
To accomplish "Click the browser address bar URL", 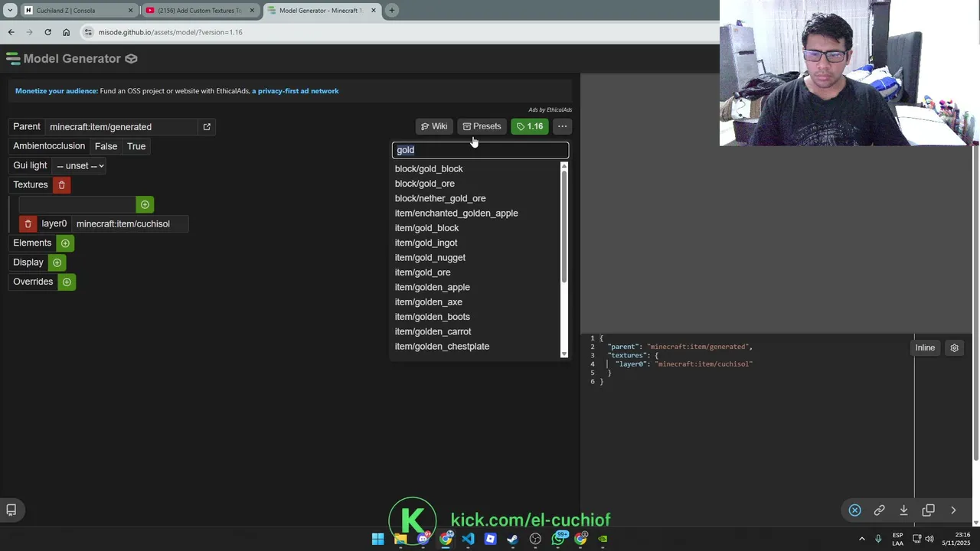I will 170,32.
